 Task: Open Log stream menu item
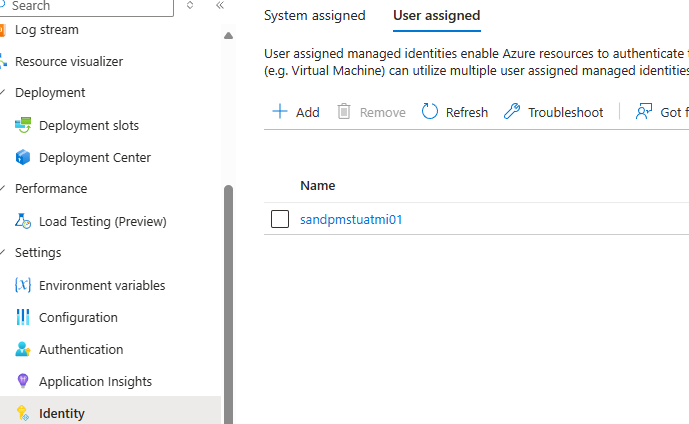(x=47, y=29)
